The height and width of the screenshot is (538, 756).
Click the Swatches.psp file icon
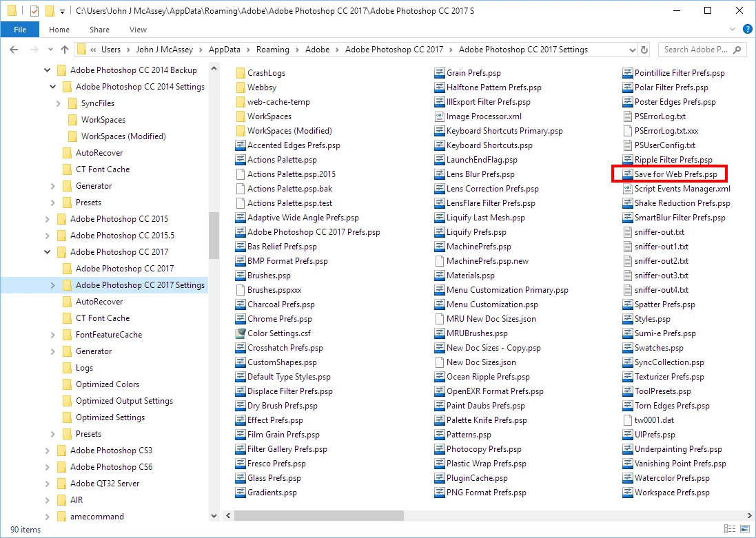(627, 348)
